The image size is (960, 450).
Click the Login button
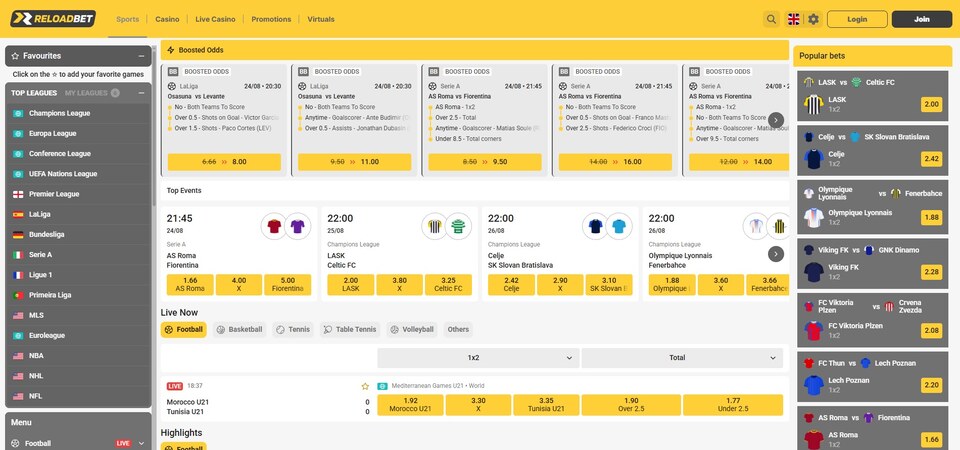click(x=857, y=19)
